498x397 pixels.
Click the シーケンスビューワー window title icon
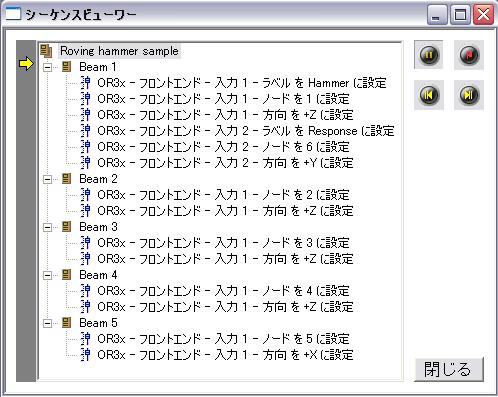pyautogui.click(x=13, y=14)
